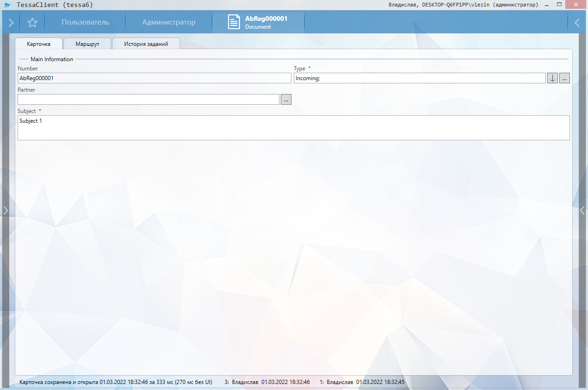588x390 pixels.
Task: Open the История заданий tab
Action: [x=146, y=44]
